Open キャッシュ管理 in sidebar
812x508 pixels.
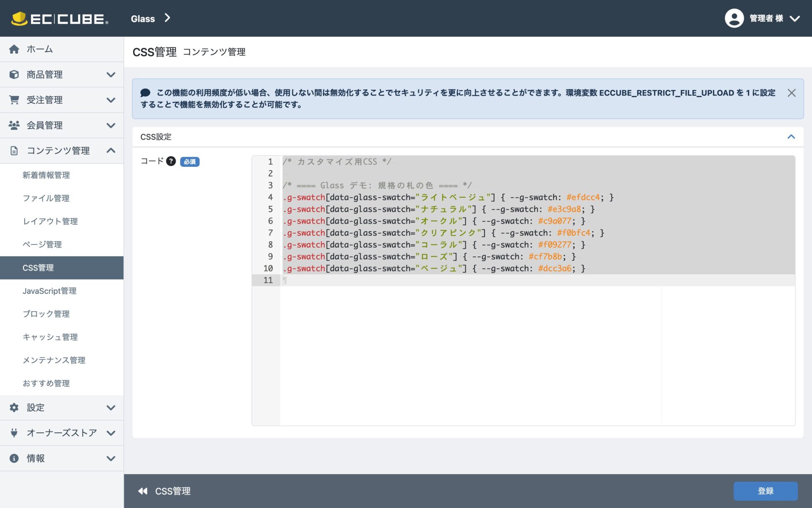(x=62, y=337)
